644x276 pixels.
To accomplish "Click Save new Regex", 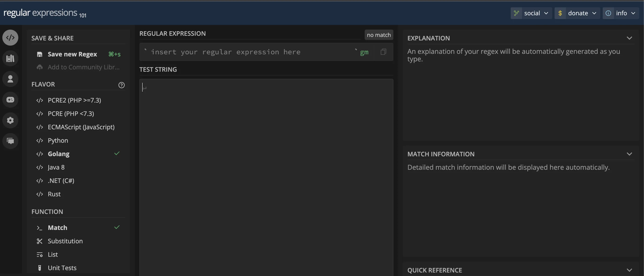I will [78, 54].
